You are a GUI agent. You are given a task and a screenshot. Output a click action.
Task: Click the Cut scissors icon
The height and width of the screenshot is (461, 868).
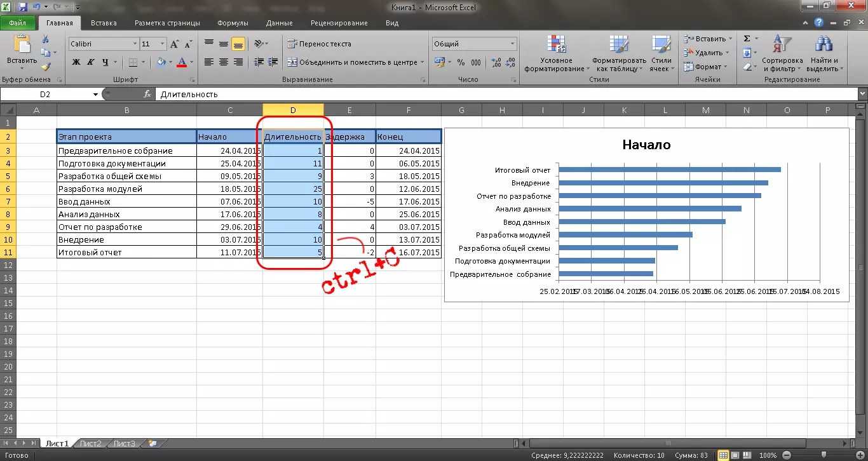pyautogui.click(x=46, y=39)
